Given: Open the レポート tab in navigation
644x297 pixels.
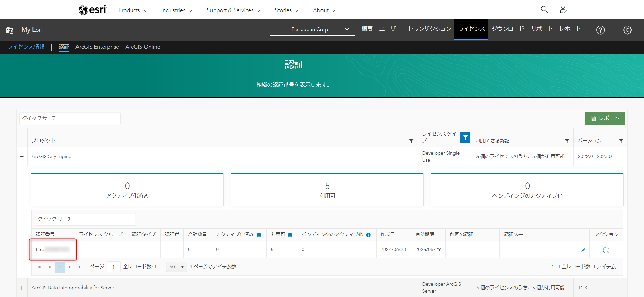Looking at the screenshot, I should coord(570,29).
